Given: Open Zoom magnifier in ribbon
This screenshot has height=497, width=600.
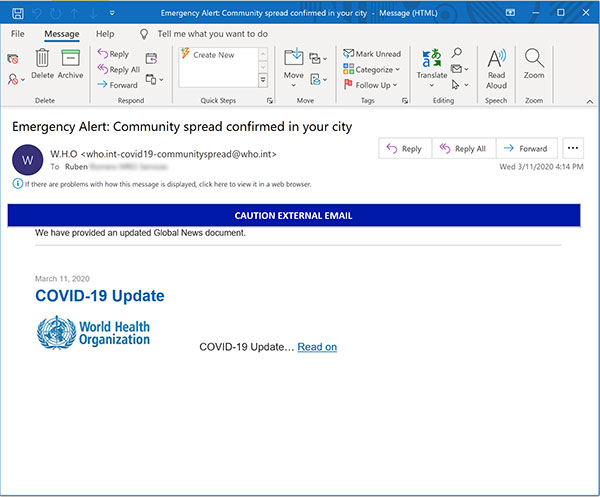Looking at the screenshot, I should pos(534,64).
